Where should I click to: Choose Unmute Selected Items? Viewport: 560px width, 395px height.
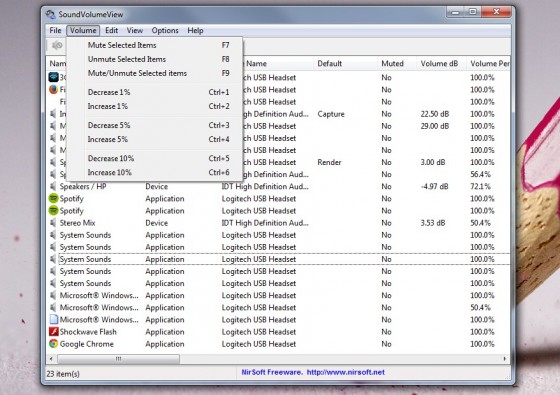click(x=155, y=59)
